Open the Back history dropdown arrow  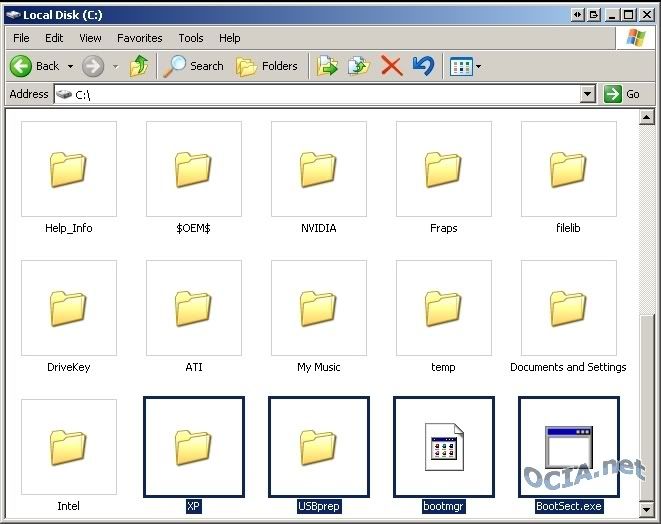(70, 66)
